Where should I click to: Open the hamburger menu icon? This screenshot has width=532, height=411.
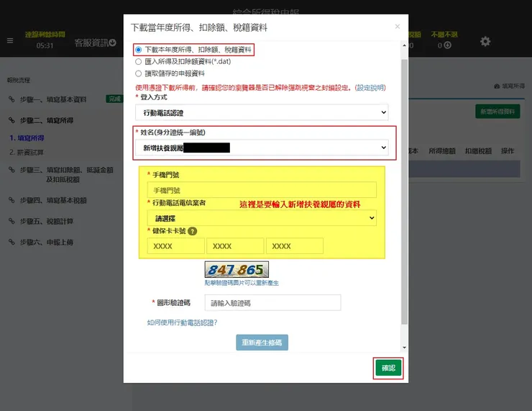[x=10, y=41]
